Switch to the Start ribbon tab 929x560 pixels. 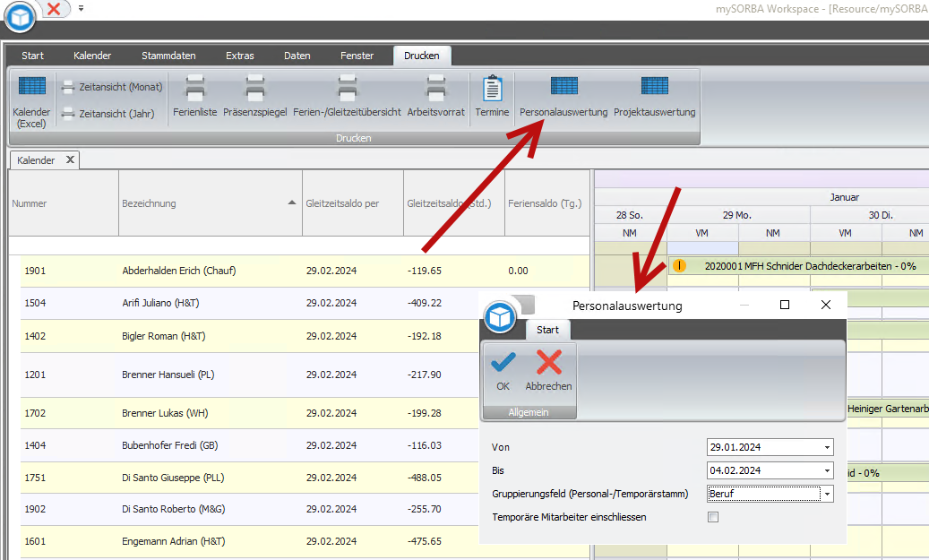32,56
